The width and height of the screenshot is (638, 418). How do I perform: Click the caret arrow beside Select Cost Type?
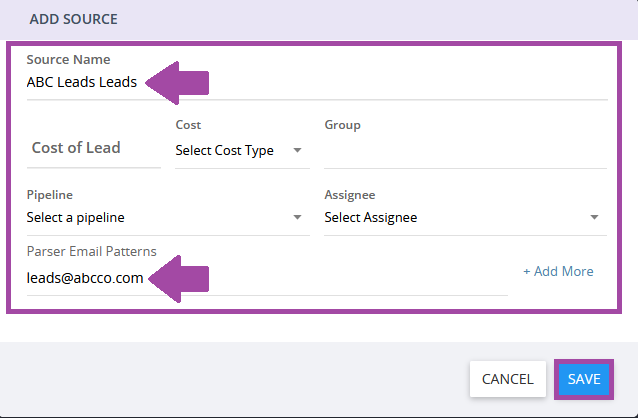(x=297, y=151)
